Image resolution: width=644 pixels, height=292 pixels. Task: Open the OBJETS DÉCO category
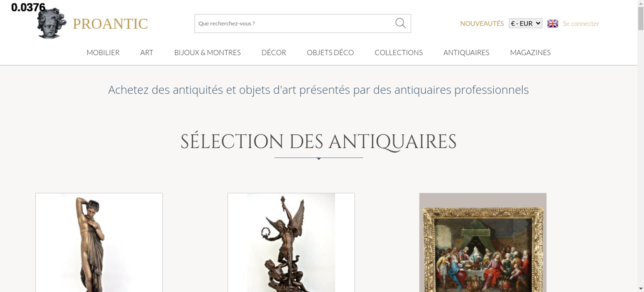(330, 52)
